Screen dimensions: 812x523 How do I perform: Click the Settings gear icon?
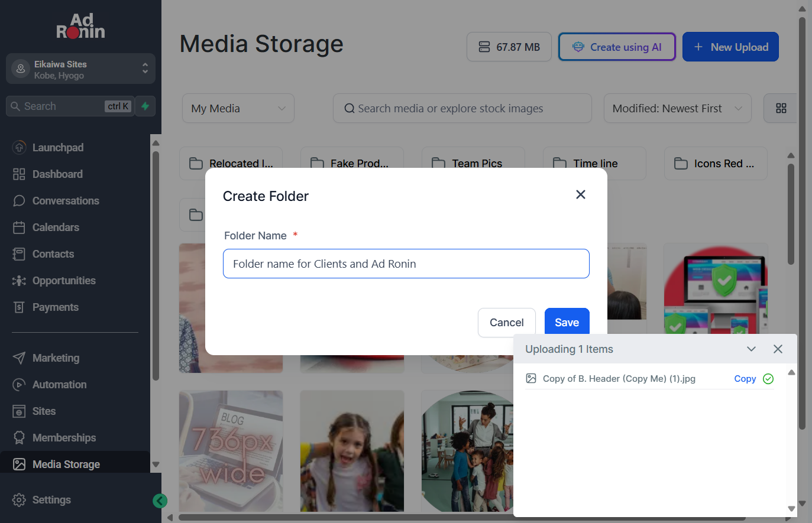[19, 500]
